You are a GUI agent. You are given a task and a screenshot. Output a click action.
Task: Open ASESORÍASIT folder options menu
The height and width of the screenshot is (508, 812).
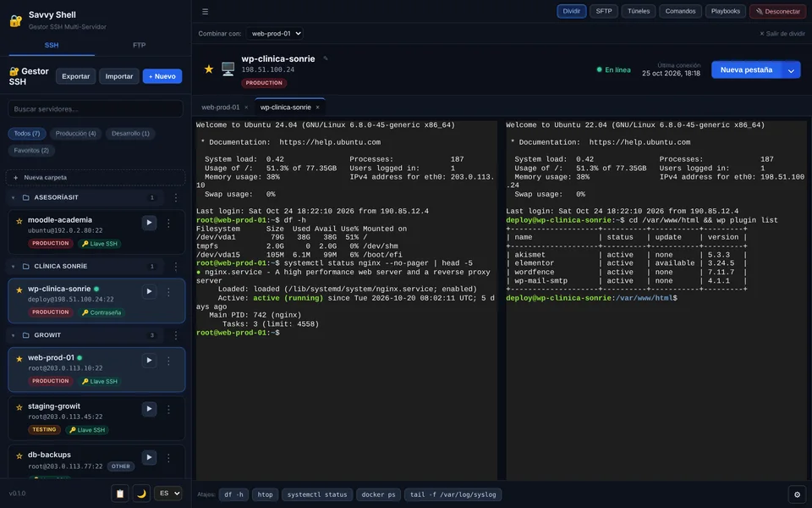(176, 197)
